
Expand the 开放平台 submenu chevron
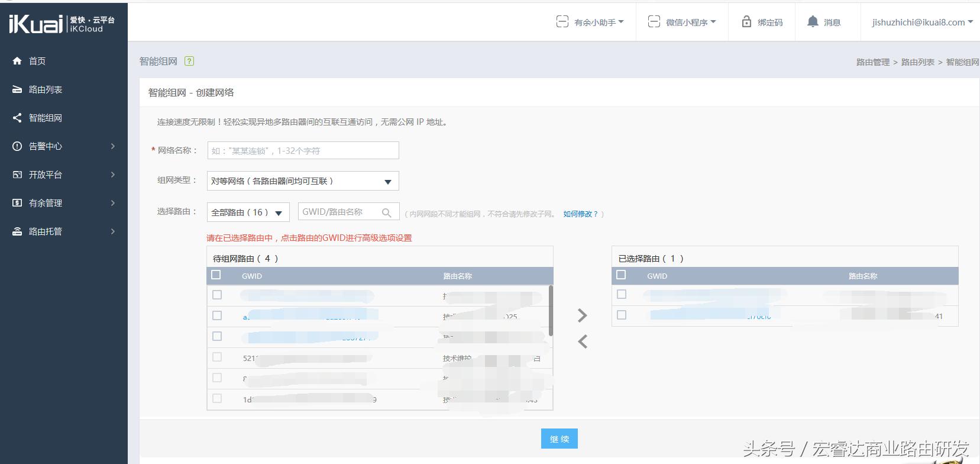[113, 175]
